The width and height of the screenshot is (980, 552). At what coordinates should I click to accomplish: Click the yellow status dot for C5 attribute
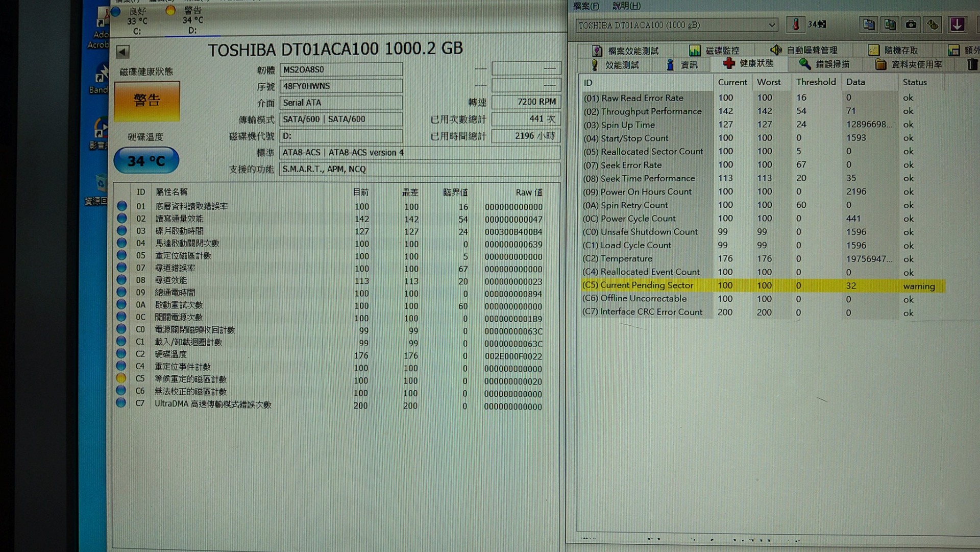coord(121,378)
